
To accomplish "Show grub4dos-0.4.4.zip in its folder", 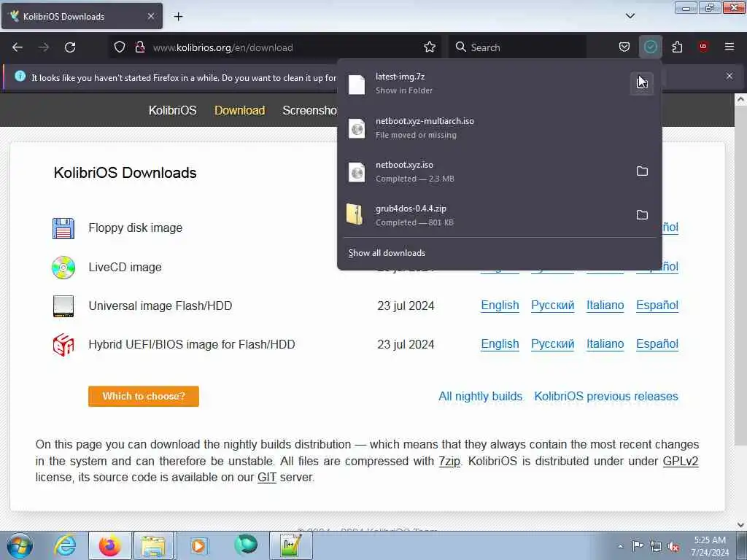I will [642, 215].
